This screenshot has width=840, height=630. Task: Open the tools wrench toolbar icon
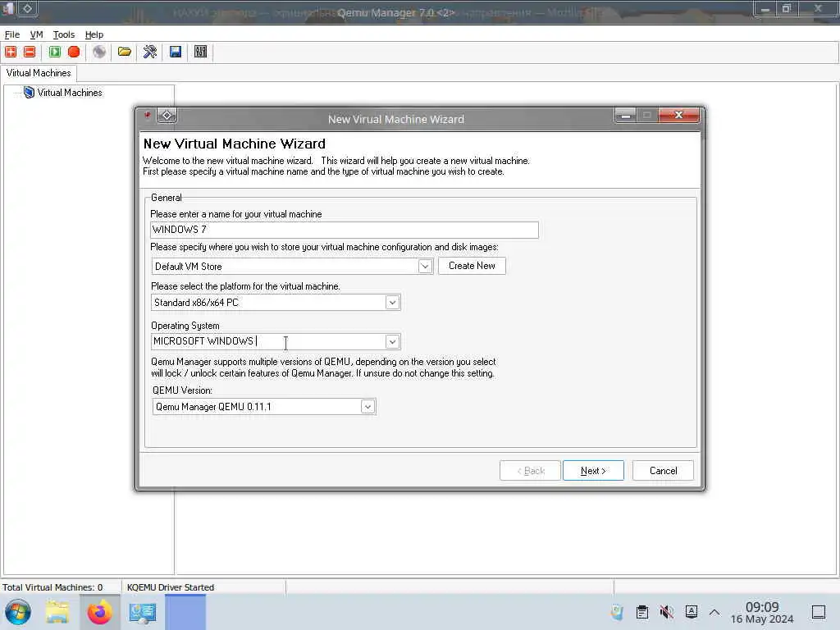(x=150, y=52)
